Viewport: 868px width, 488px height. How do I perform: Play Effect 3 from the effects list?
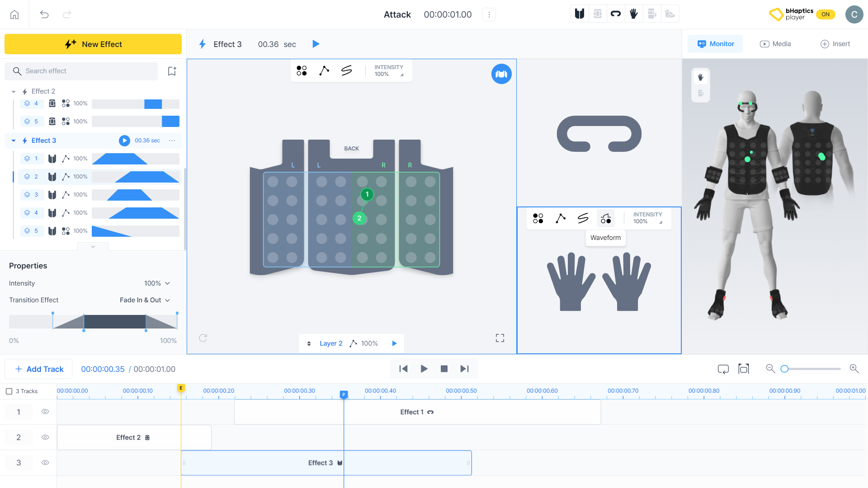click(x=124, y=141)
